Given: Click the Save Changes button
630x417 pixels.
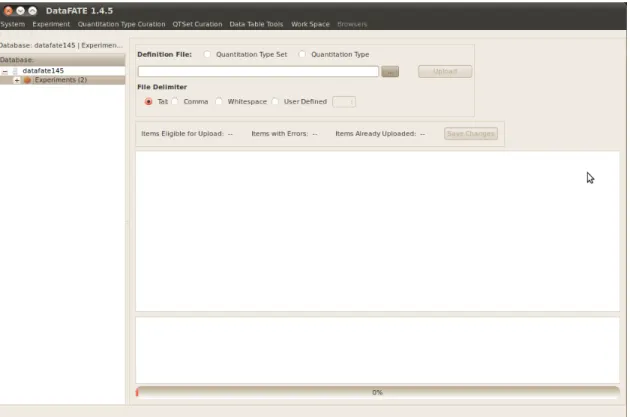Looking at the screenshot, I should [x=471, y=133].
